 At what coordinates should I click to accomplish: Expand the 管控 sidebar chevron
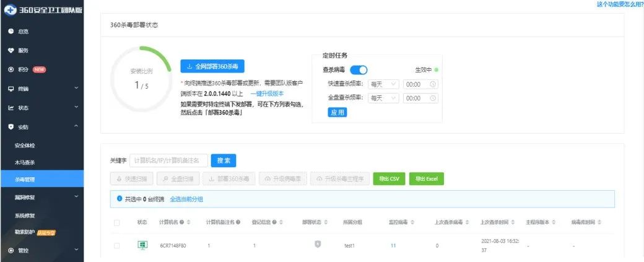76,250
